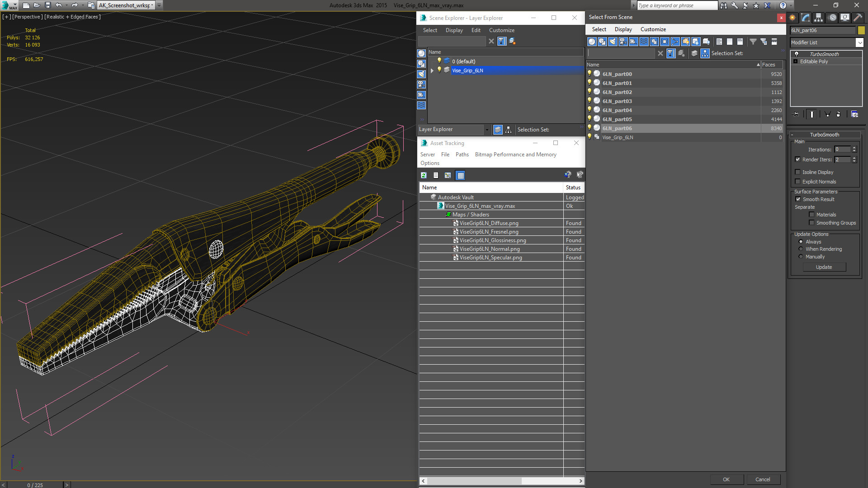Click Cancel in Select From Scene dialog
868x488 pixels.
763,479
